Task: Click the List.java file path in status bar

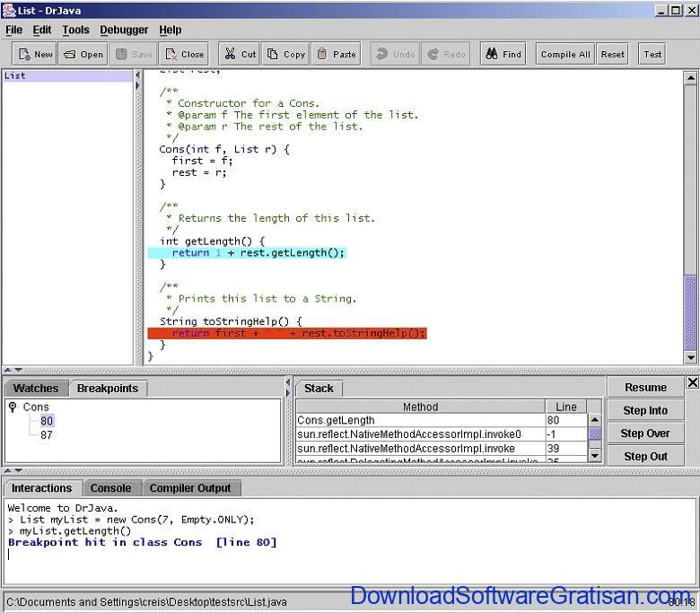Action: [x=146, y=602]
